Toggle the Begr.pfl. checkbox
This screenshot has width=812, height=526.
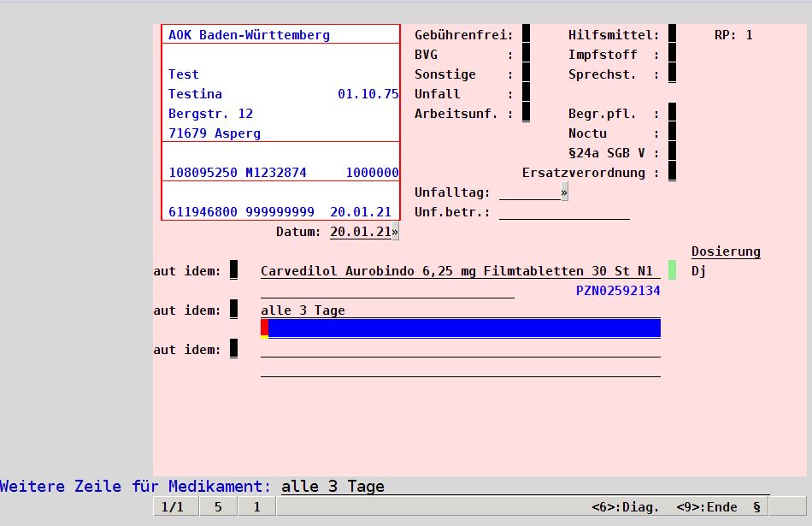click(672, 113)
